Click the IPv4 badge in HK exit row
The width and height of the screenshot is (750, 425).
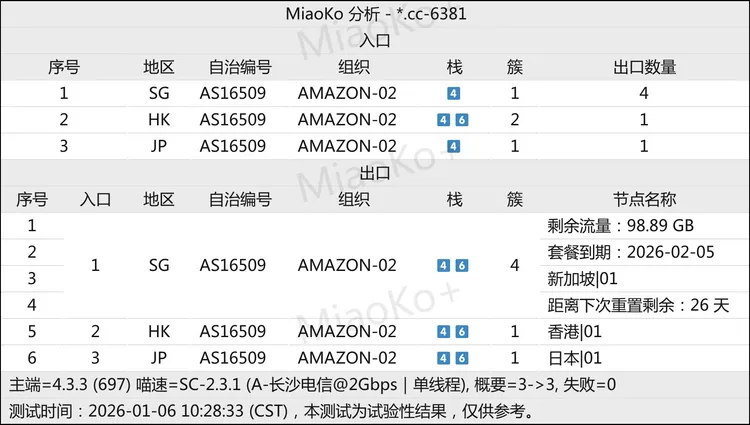(444, 331)
